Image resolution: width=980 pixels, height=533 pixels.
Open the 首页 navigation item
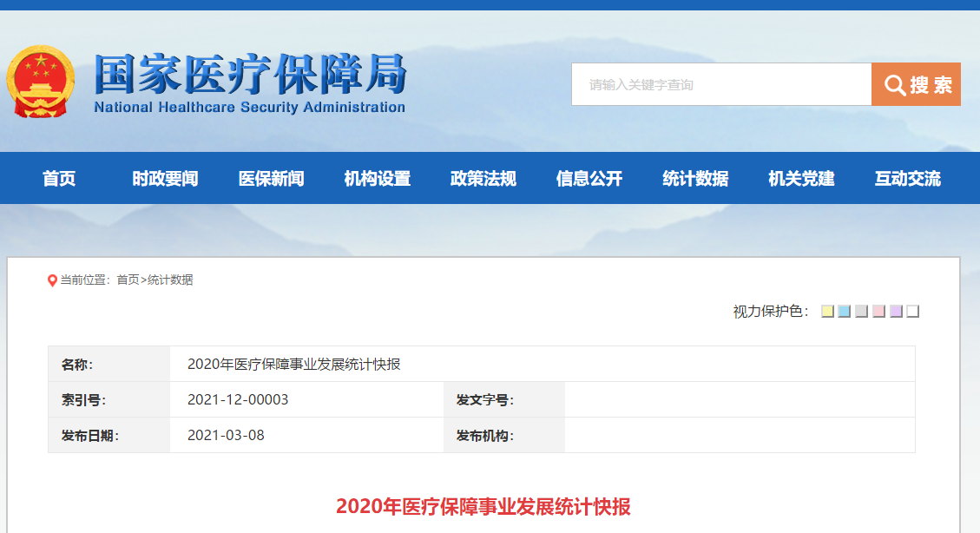click(x=59, y=179)
